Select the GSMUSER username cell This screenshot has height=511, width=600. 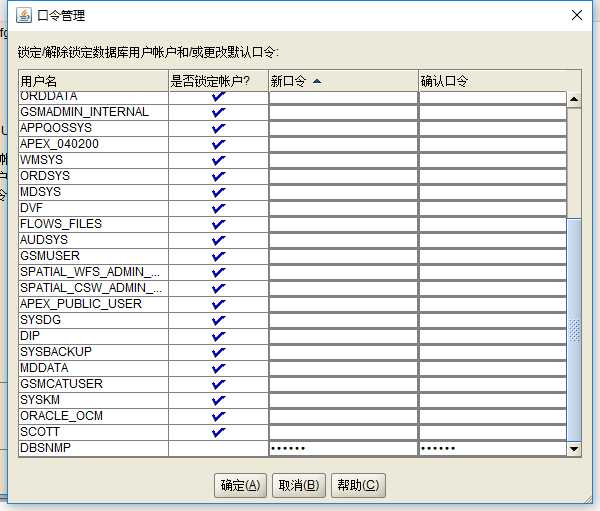point(93,256)
